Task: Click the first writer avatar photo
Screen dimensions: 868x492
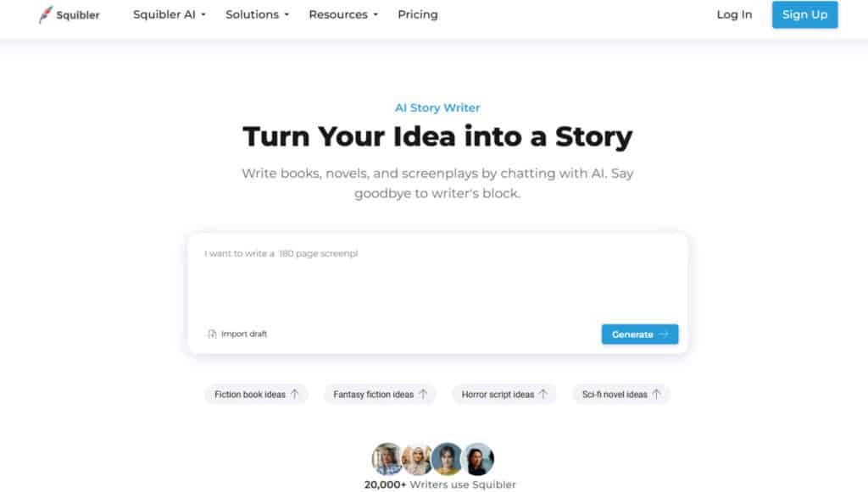Action: pyautogui.click(x=387, y=458)
